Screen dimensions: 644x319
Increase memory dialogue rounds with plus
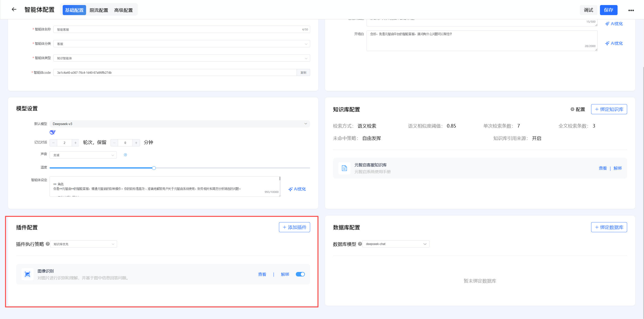coord(76,143)
